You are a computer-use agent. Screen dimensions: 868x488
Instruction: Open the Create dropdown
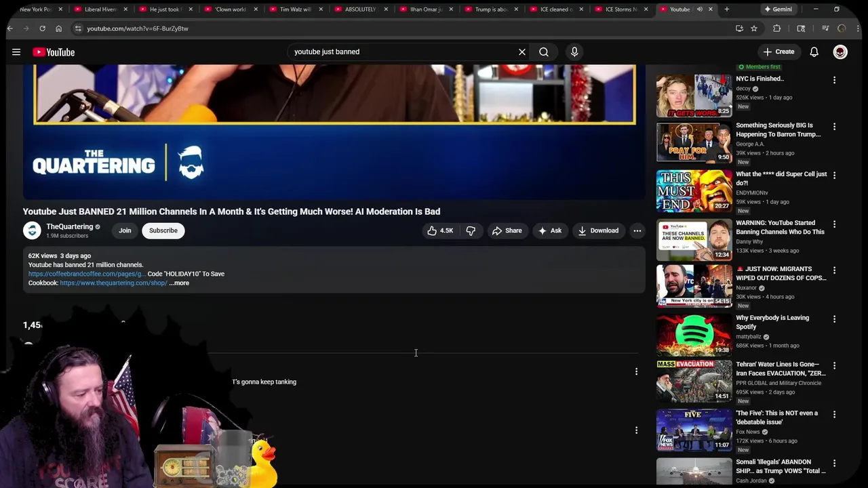click(x=778, y=52)
